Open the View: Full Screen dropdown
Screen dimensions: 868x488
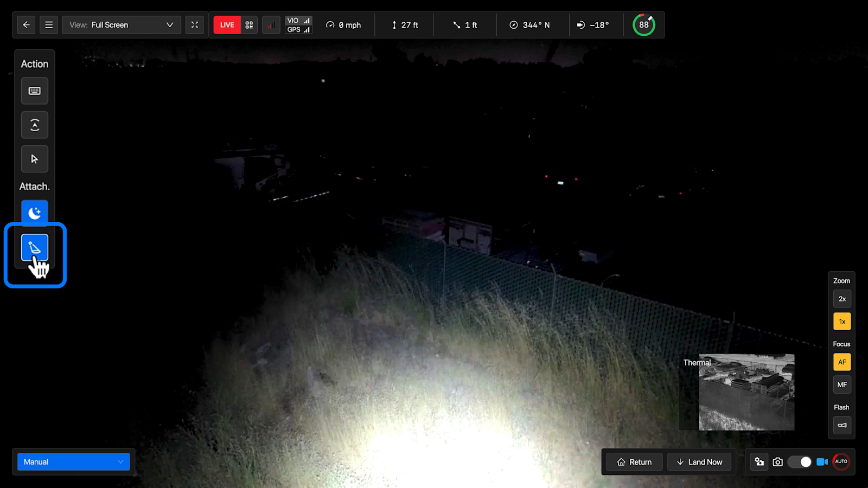[x=122, y=25]
